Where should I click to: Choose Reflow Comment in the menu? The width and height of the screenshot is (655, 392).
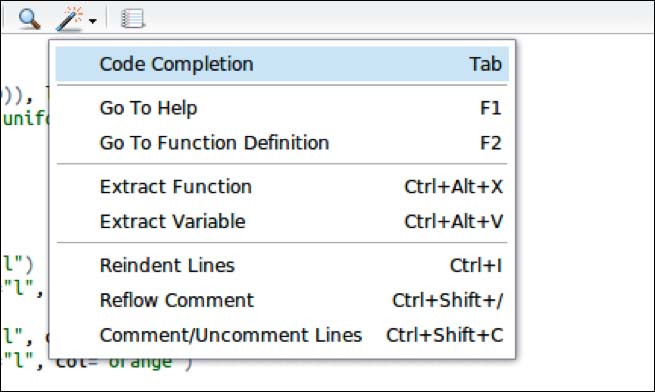pos(282,300)
